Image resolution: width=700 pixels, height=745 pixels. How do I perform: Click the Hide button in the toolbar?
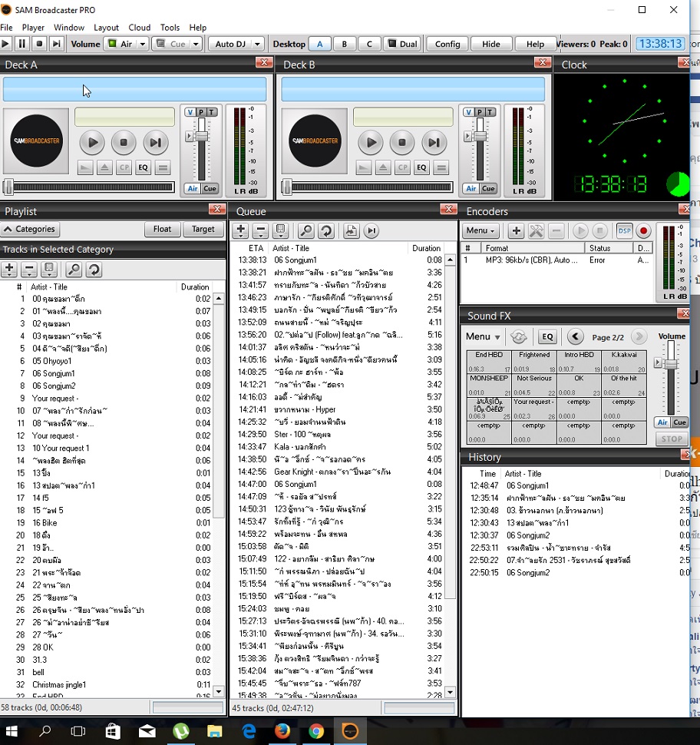pos(491,45)
